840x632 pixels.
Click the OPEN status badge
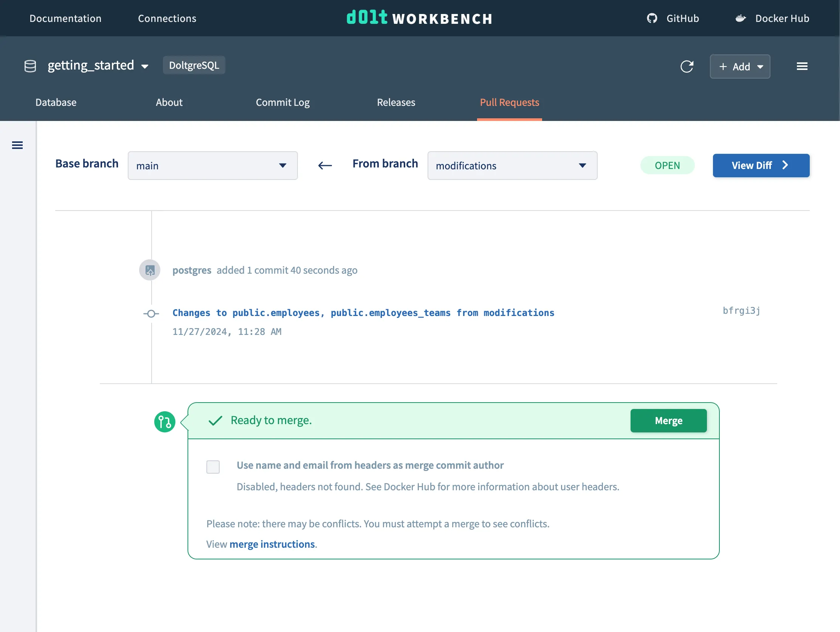[x=667, y=165]
